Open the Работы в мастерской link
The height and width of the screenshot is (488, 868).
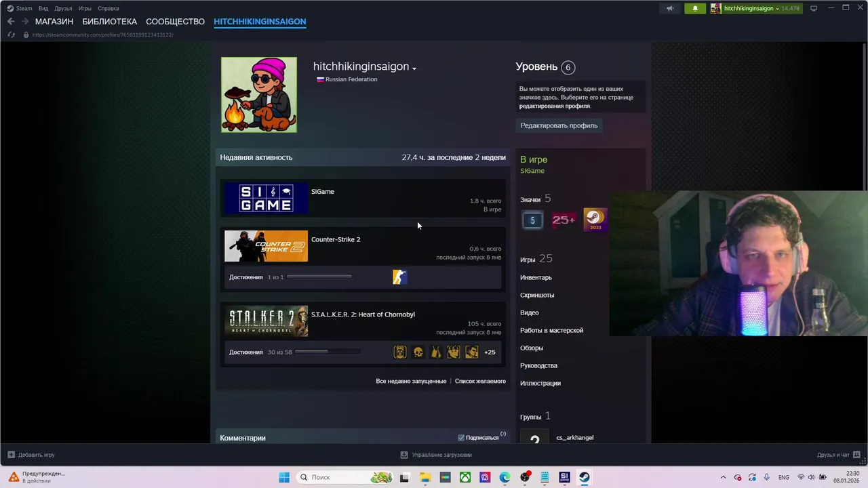[551, 330]
